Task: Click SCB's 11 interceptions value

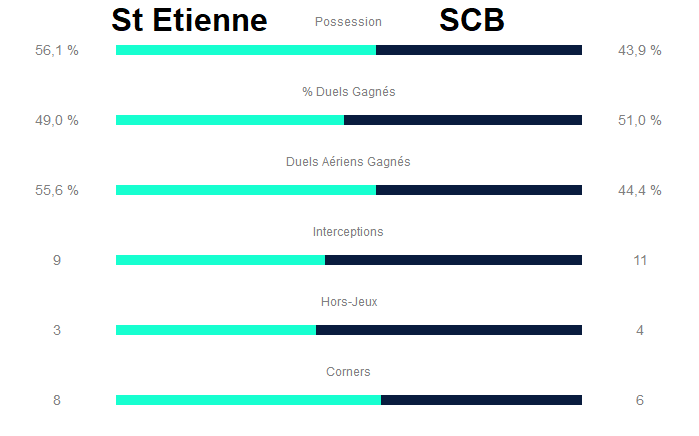Action: (x=640, y=260)
